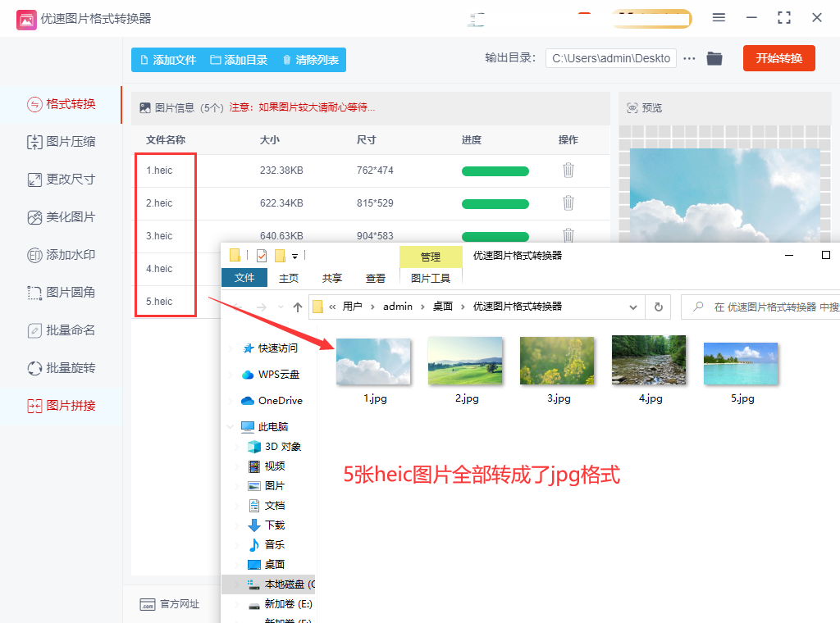The height and width of the screenshot is (623, 840).
Task: Refresh the Explorer folder view
Action: [x=659, y=307]
